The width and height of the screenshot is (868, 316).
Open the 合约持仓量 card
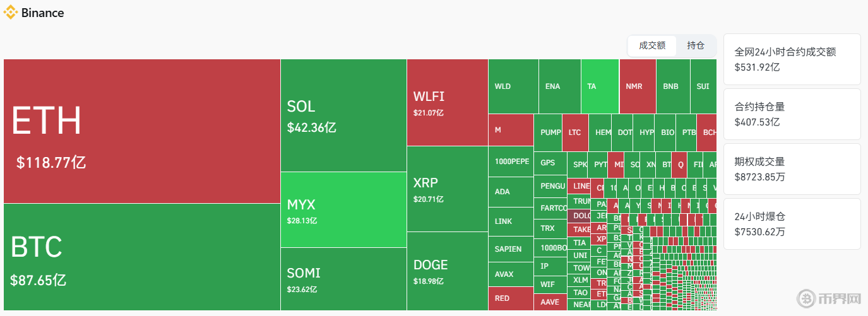click(792, 114)
